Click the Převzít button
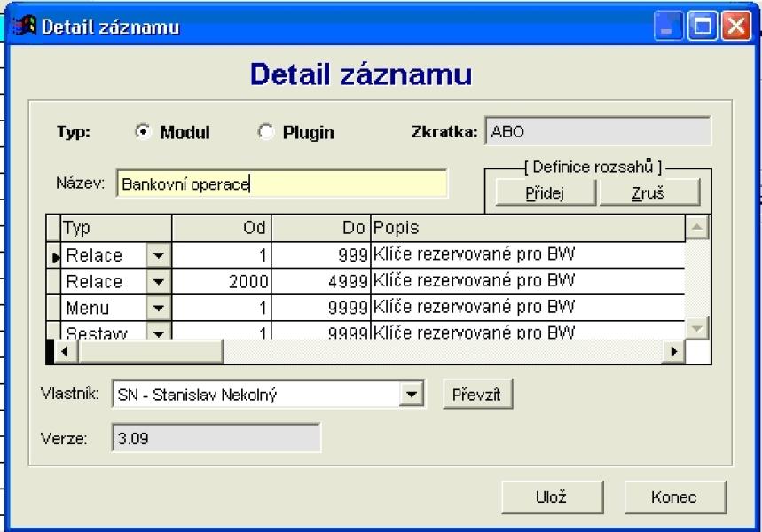 [477, 394]
